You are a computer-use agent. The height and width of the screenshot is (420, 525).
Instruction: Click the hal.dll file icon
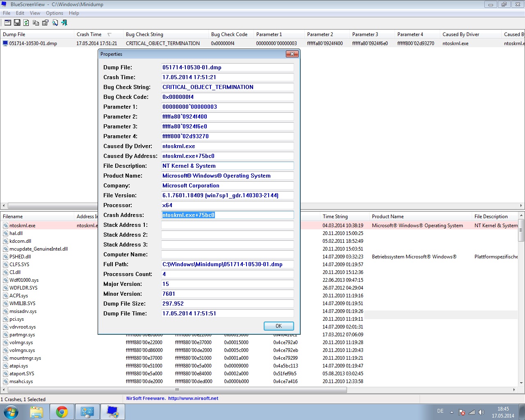pos(6,233)
